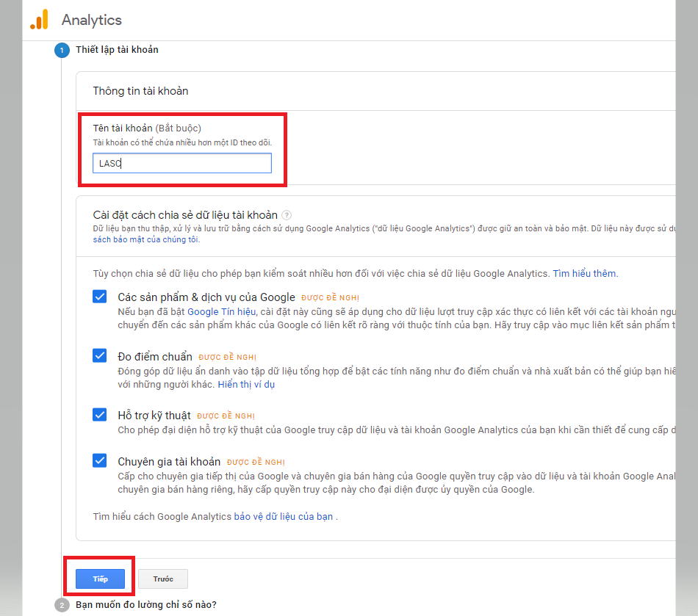Click the 'Hiển thị ví dụ' link
Image resolution: width=698 pixels, height=616 pixels.
(x=245, y=385)
